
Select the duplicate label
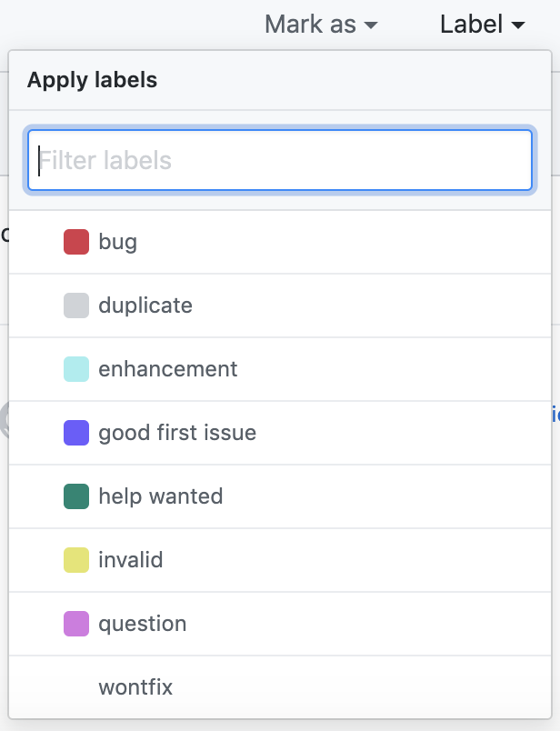tap(145, 305)
